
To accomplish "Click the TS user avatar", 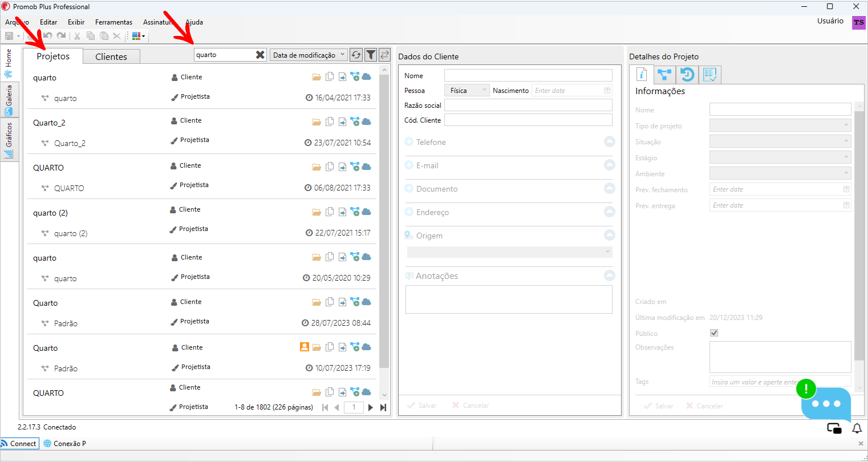I will [859, 22].
